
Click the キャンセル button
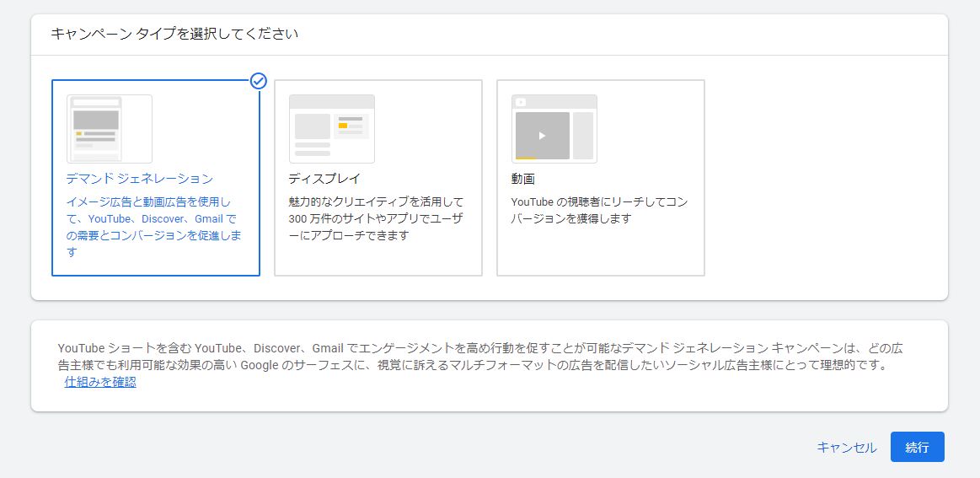847,448
